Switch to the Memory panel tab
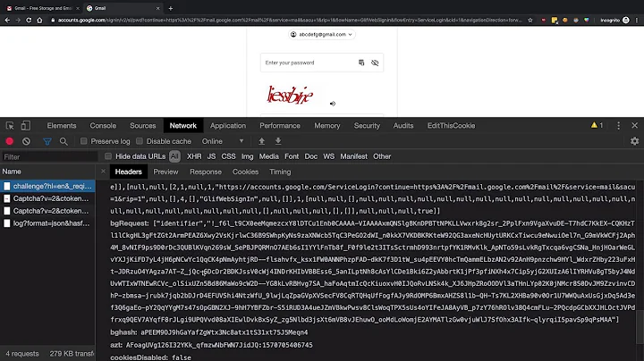Screen dimensions: 644x361 [x=327, y=125]
